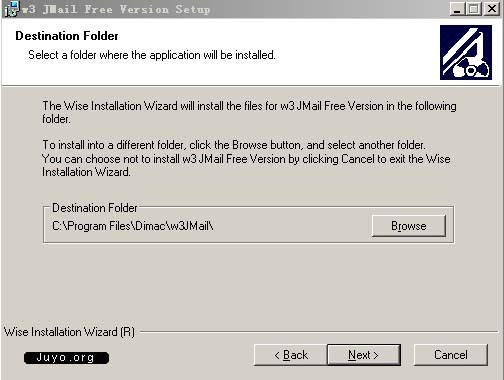Go to previous step with Back button
The height and width of the screenshot is (380, 504).
point(291,355)
